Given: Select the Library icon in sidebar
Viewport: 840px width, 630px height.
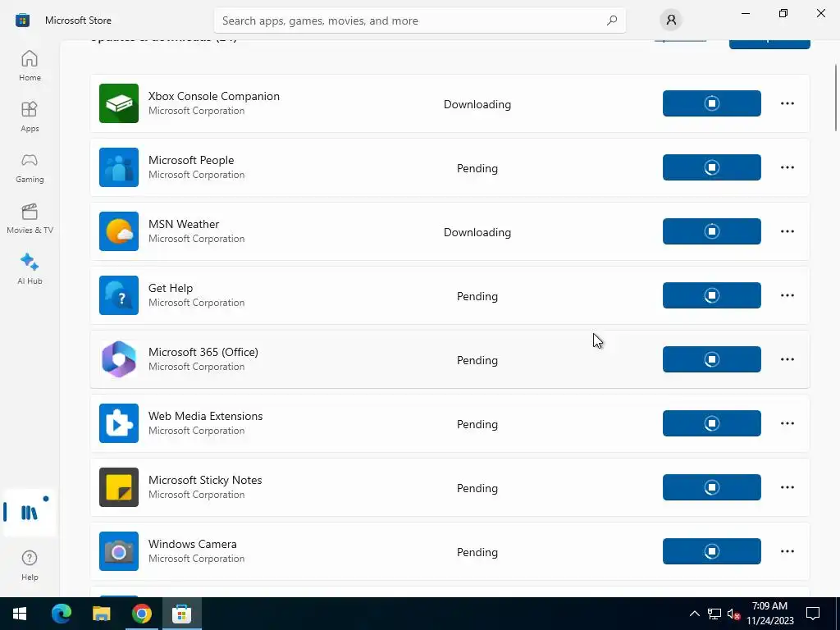Looking at the screenshot, I should tap(30, 513).
